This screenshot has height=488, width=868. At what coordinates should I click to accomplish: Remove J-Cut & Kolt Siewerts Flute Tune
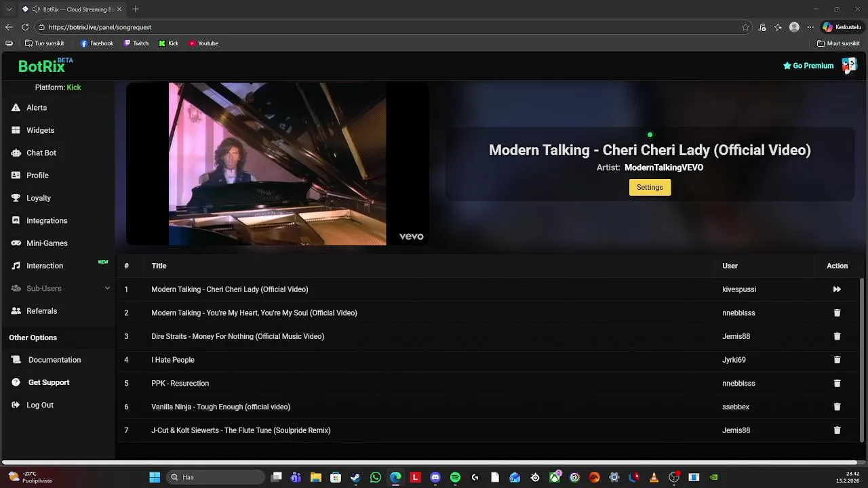[837, 430]
